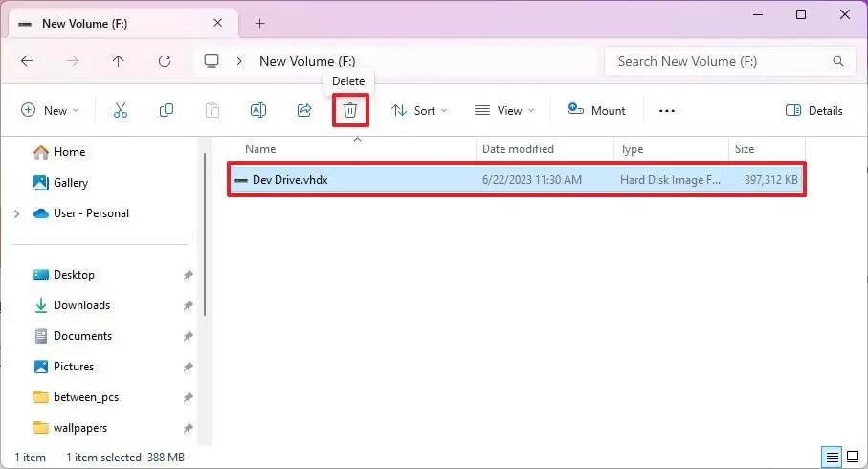Click the Rename icon in toolbar
The width and height of the screenshot is (868, 469).
click(258, 110)
